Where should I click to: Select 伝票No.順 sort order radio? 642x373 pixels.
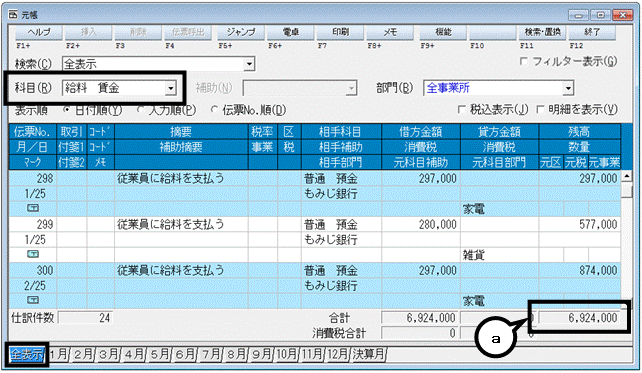click(214, 110)
